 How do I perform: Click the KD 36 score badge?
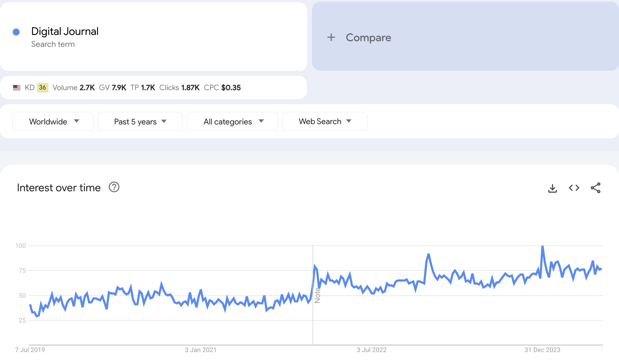pyautogui.click(x=42, y=88)
